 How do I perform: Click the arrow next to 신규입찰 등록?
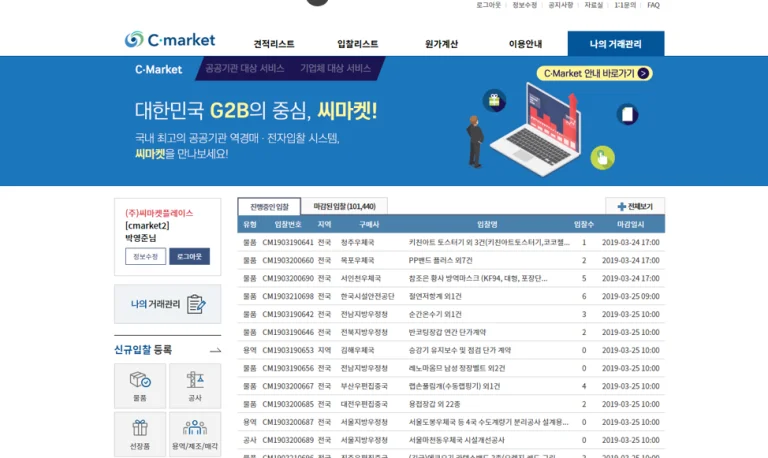215,350
